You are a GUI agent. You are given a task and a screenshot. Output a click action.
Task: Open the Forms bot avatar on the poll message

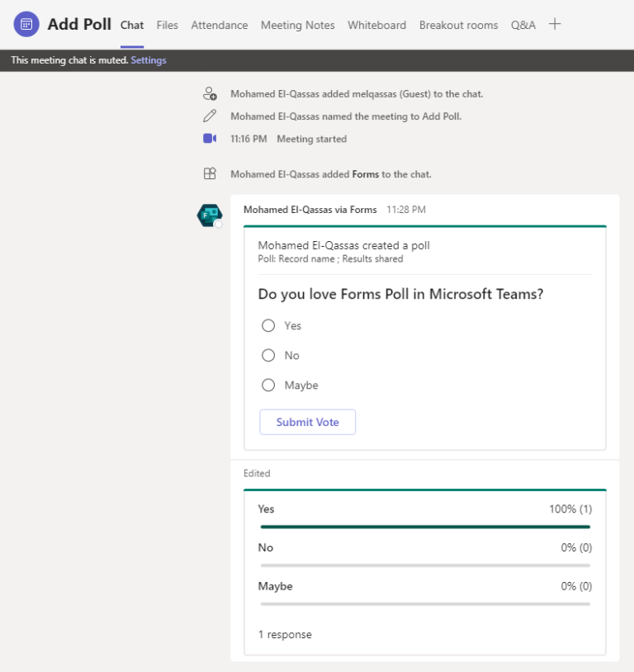209,213
